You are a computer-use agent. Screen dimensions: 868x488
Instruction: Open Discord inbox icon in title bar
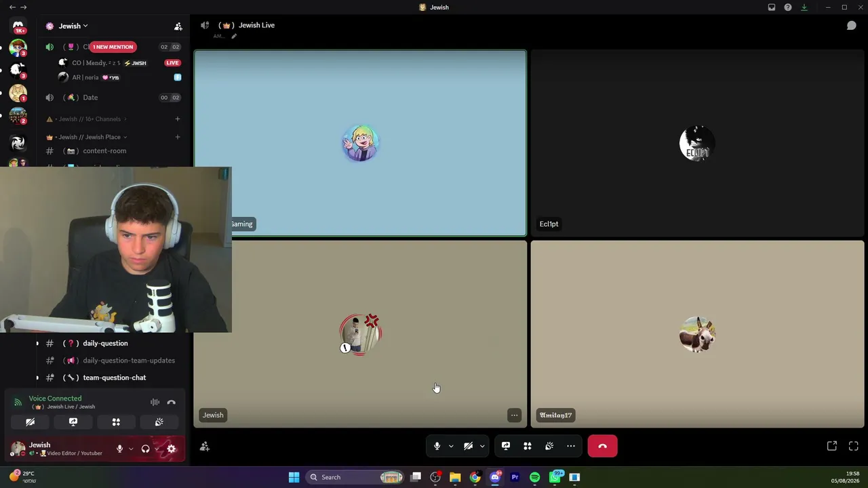coord(772,7)
